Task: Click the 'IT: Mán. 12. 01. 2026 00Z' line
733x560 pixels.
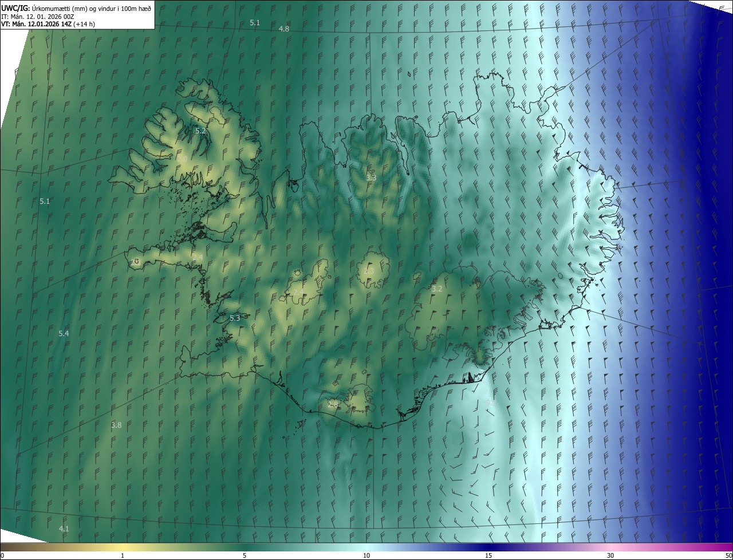Action: click(x=37, y=17)
